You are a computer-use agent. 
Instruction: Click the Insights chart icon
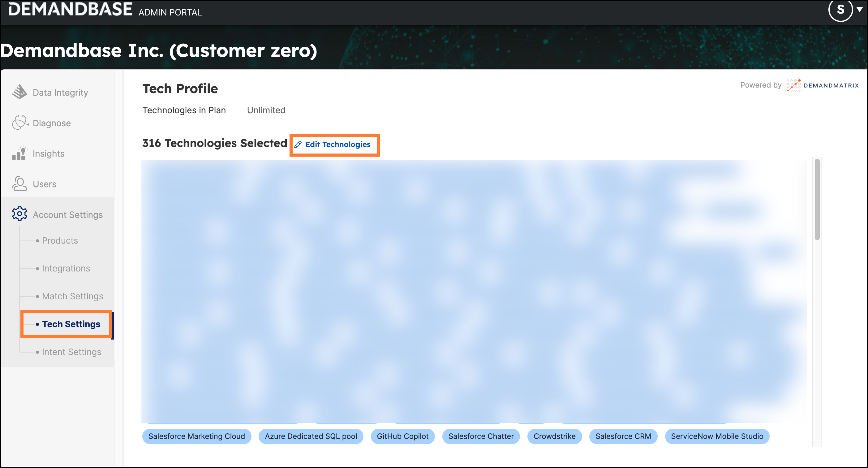click(x=19, y=153)
